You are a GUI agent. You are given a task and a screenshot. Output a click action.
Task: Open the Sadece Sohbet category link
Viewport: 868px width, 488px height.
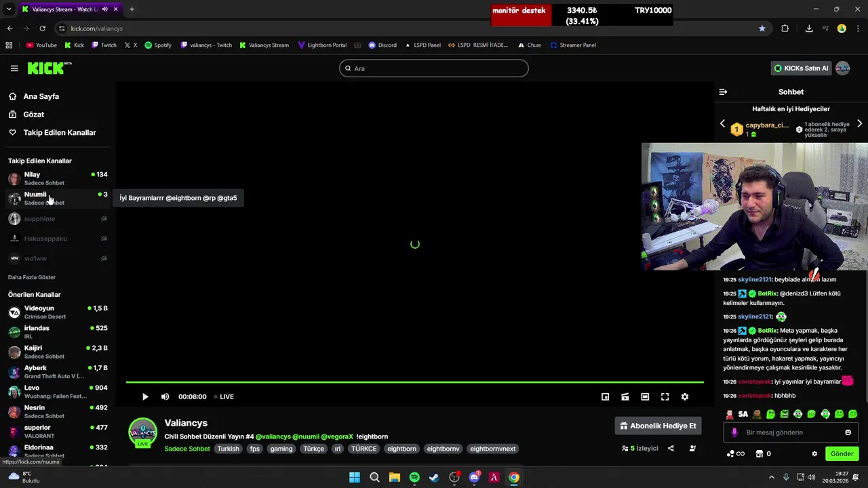pos(187,449)
